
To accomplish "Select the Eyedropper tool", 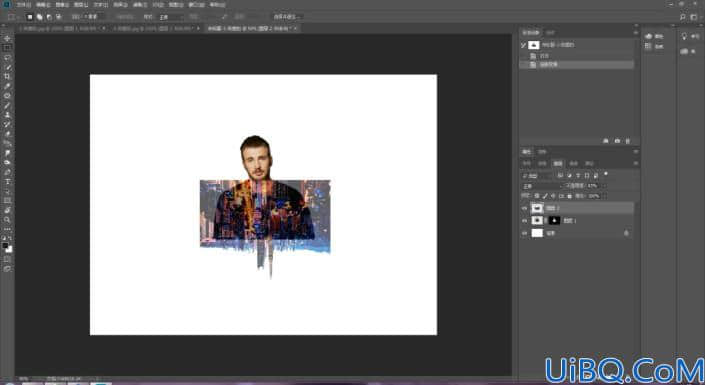I will pos(7,86).
